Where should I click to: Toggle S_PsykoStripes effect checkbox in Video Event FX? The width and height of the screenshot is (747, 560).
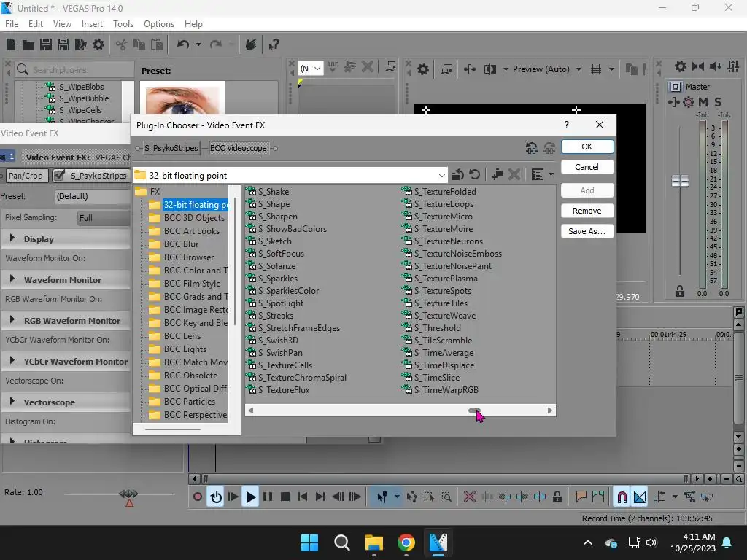click(59, 175)
